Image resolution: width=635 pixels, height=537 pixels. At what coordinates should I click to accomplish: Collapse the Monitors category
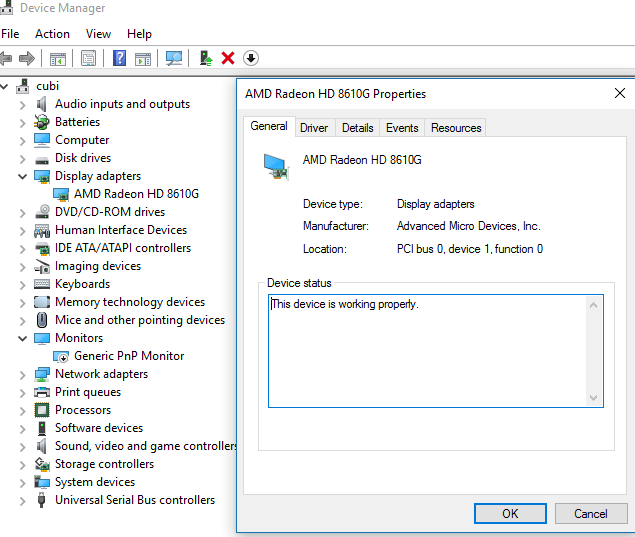tap(23, 338)
